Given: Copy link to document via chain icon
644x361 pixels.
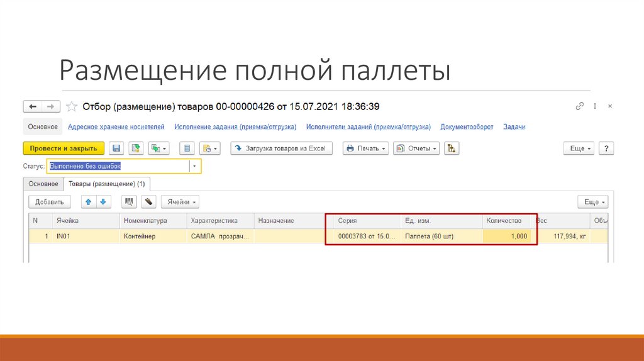Looking at the screenshot, I should point(579,106).
